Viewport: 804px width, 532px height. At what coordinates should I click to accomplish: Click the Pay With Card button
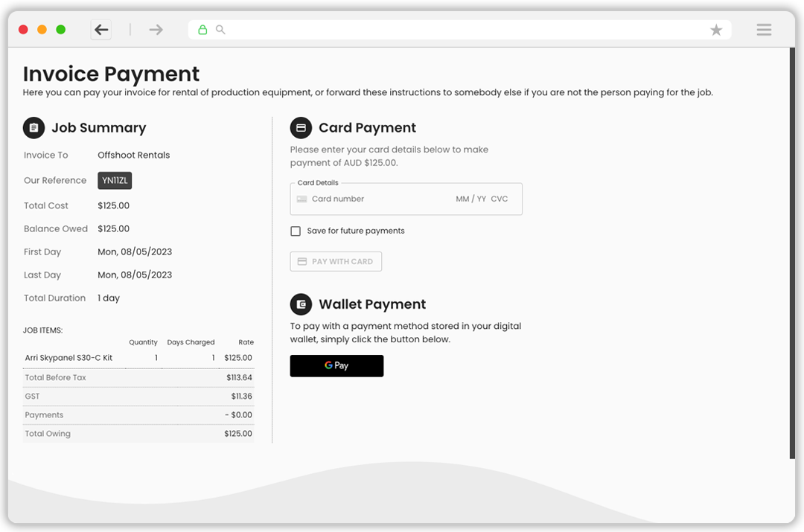(x=336, y=261)
